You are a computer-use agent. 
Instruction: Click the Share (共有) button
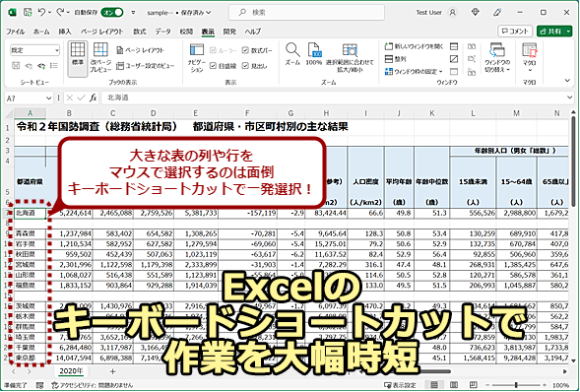coord(554,32)
